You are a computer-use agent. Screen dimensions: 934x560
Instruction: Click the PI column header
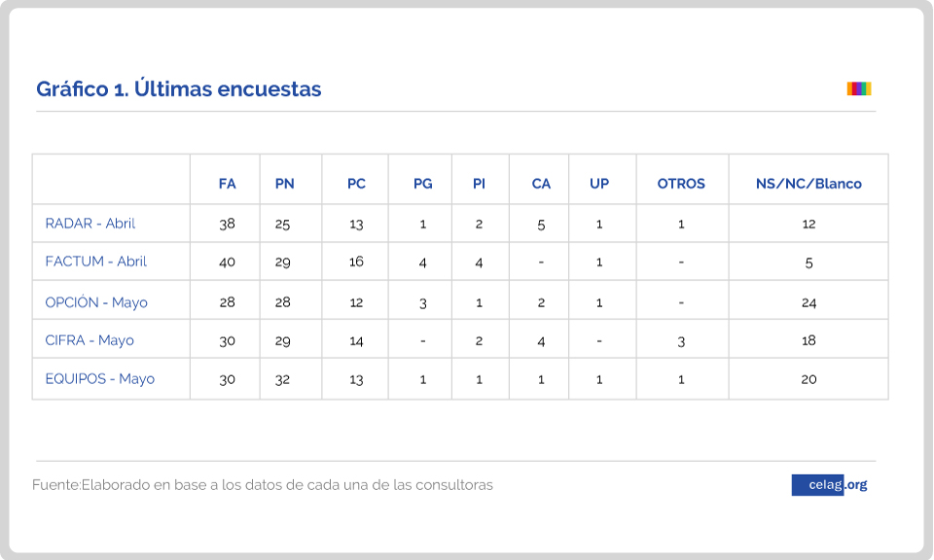click(479, 184)
